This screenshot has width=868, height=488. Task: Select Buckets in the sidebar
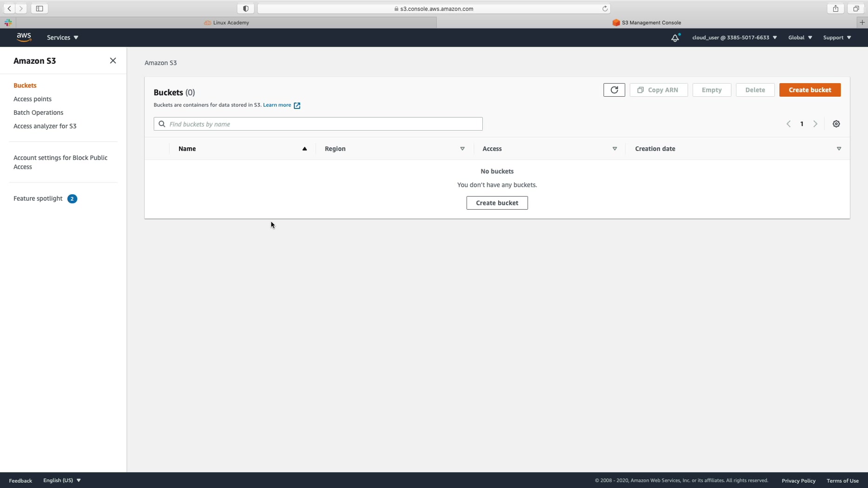click(25, 86)
